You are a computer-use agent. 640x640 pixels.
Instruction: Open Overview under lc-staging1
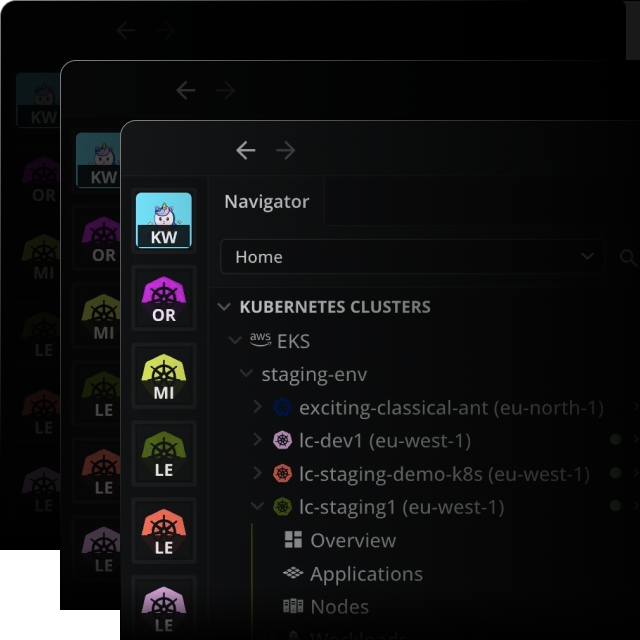pos(353,540)
